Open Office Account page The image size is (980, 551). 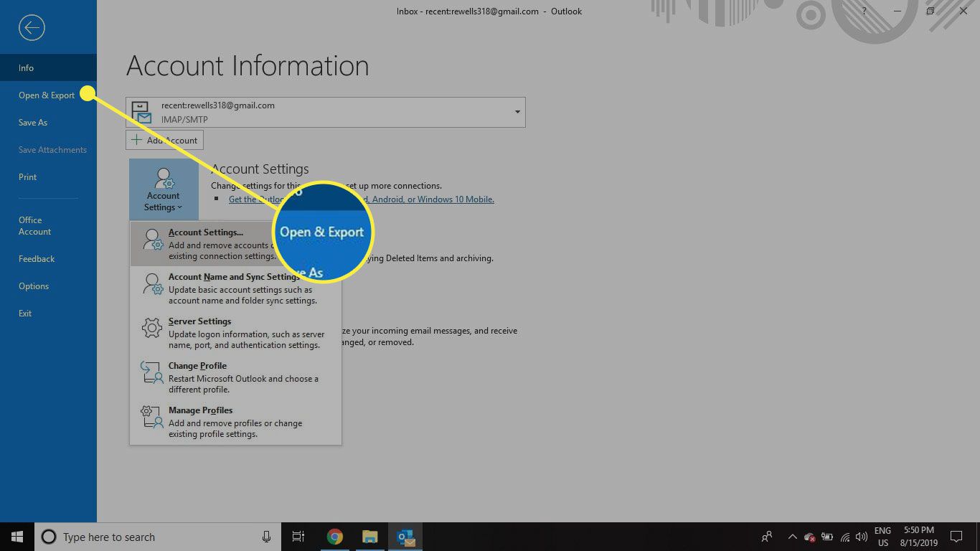48,225
